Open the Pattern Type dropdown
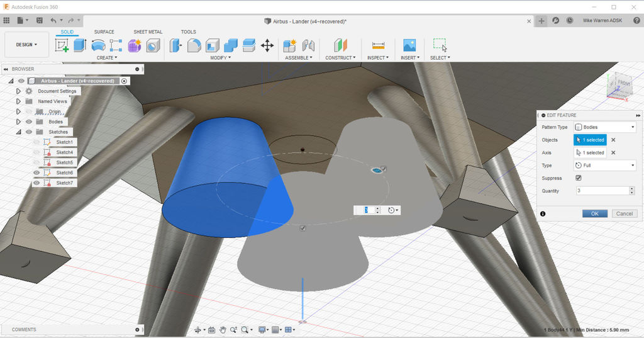This screenshot has height=338, width=644. (605, 127)
